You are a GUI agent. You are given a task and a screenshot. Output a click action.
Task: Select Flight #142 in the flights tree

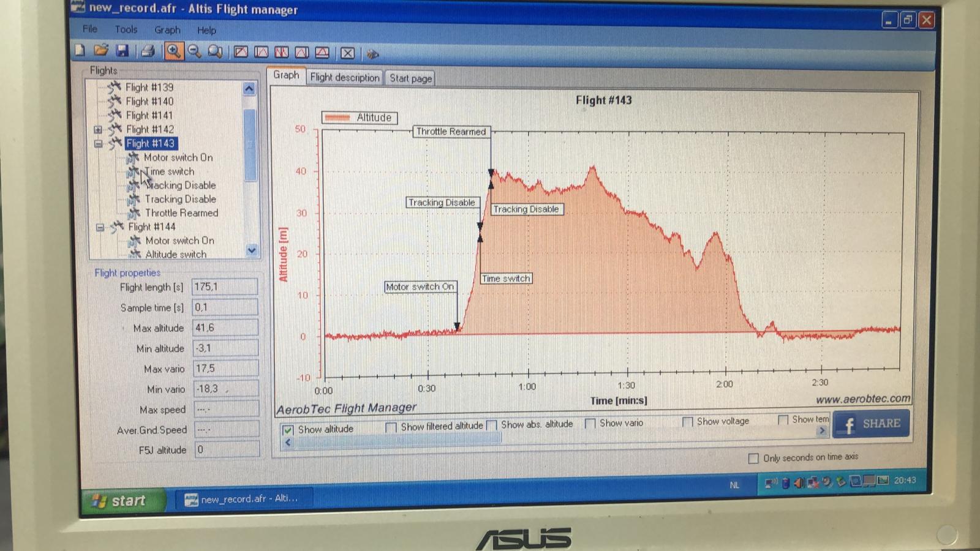click(x=150, y=129)
